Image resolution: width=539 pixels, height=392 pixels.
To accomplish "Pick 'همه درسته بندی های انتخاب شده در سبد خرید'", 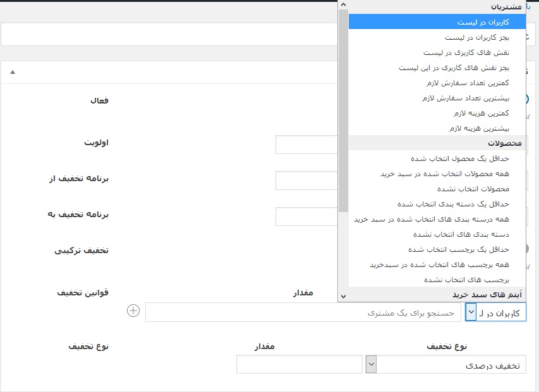I will pos(437,219).
